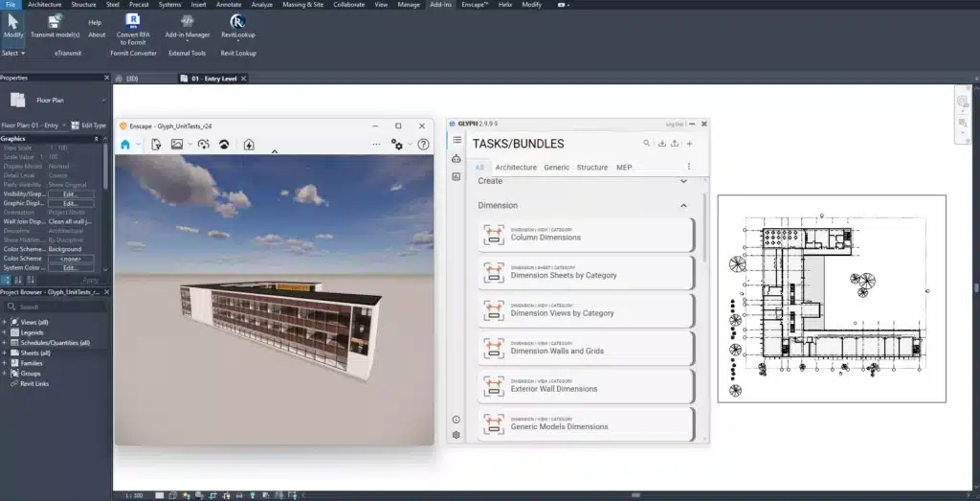980x501 pixels.
Task: Open Enscape help question mark icon
Action: (423, 145)
